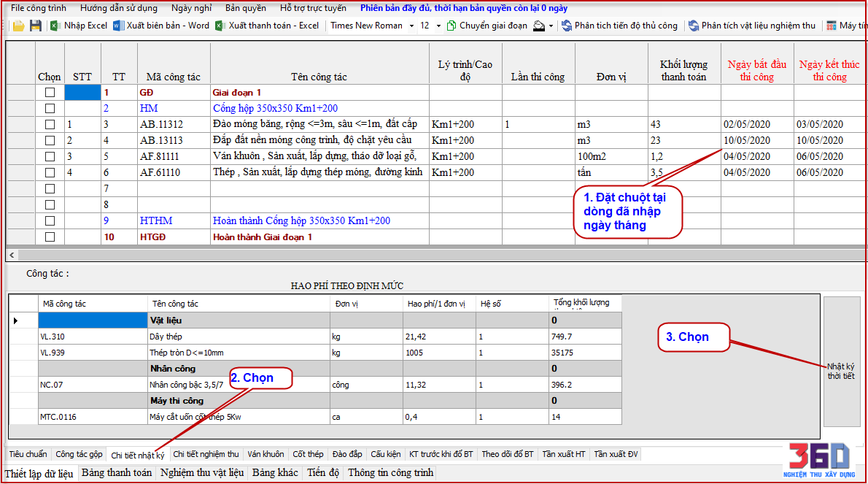Switch to the Tần xuất HT tab
The height and width of the screenshot is (484, 868).
coord(564,454)
